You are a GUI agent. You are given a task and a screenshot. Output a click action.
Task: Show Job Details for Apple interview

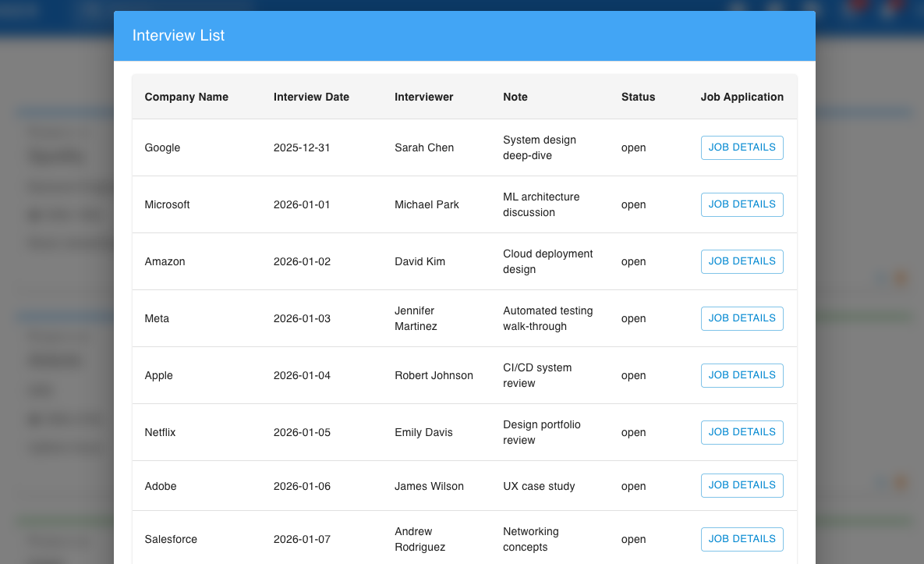[742, 375]
